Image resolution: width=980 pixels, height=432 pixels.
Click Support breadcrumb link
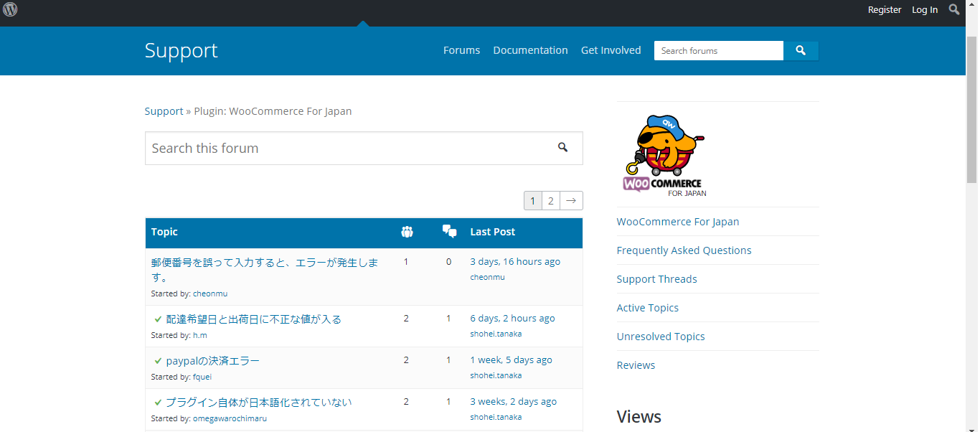tap(164, 111)
